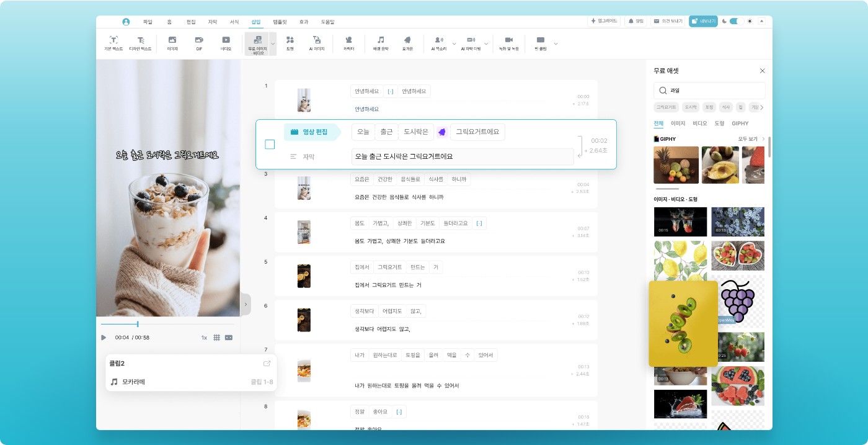
Task: Open the 자막 tab
Action: [x=213, y=22]
